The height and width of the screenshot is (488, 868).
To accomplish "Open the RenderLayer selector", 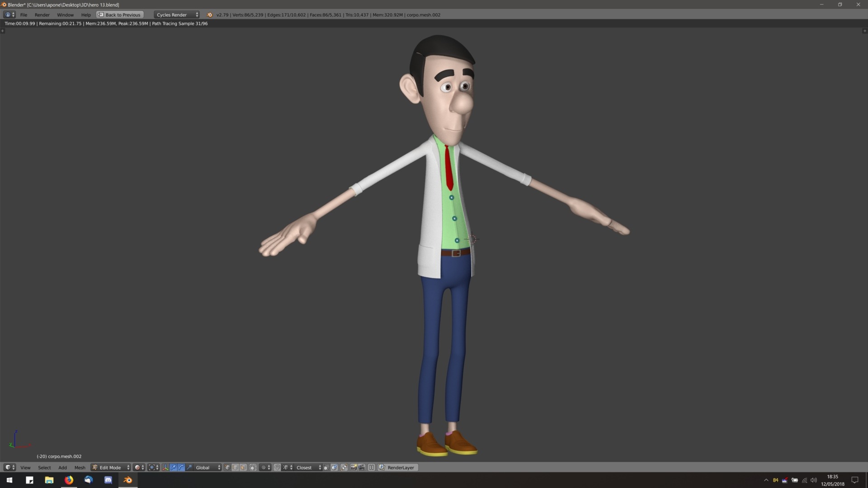I will click(x=398, y=468).
